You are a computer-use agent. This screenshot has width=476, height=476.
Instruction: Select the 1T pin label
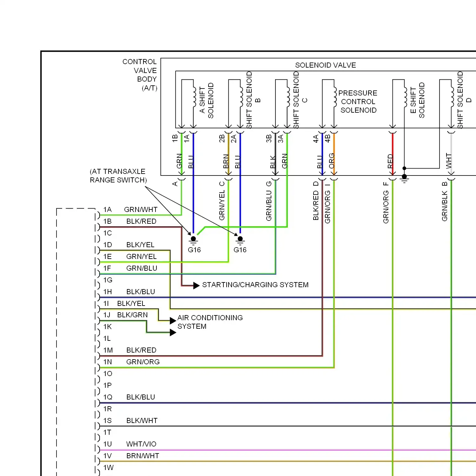107,432
